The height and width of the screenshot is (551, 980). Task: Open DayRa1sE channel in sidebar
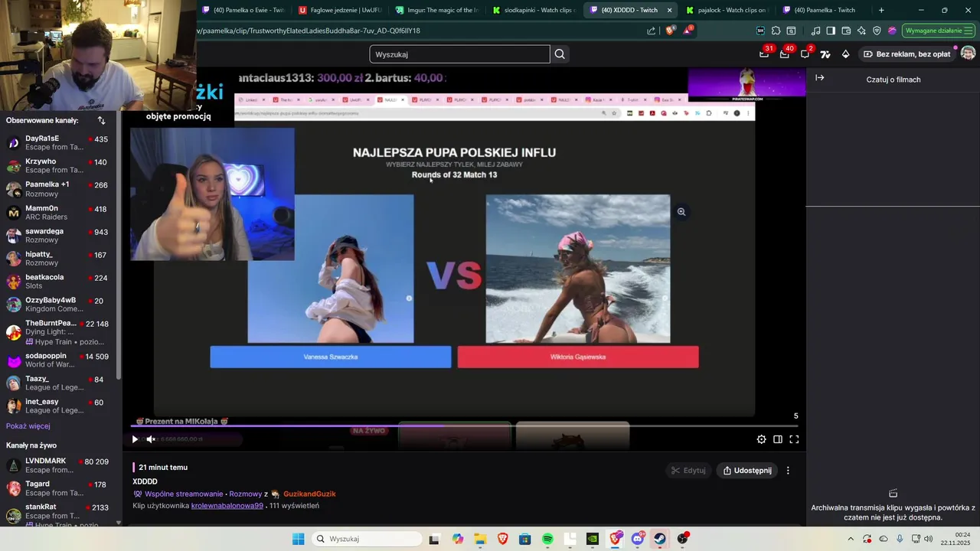coord(60,143)
